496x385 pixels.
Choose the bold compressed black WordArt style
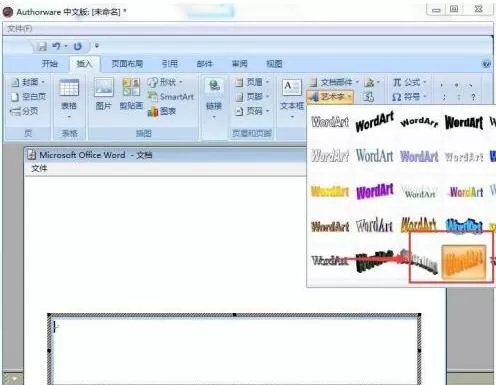(x=464, y=122)
